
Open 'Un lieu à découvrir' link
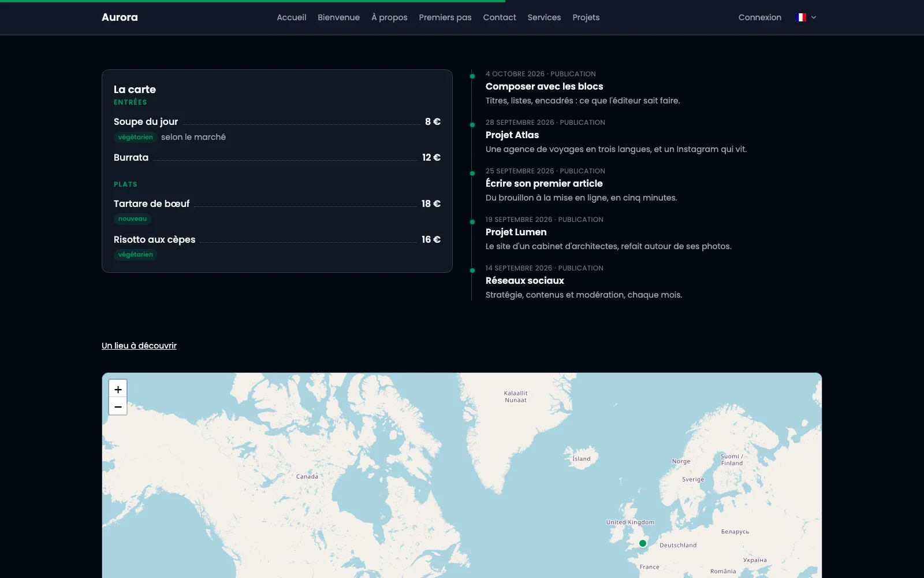(x=139, y=346)
